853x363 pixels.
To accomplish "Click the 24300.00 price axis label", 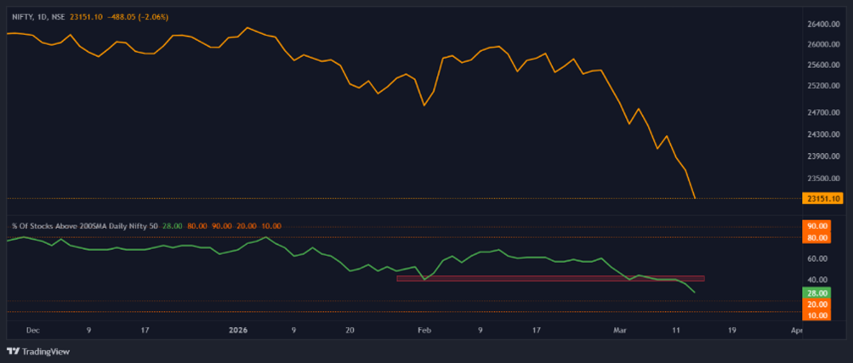I will (x=823, y=134).
